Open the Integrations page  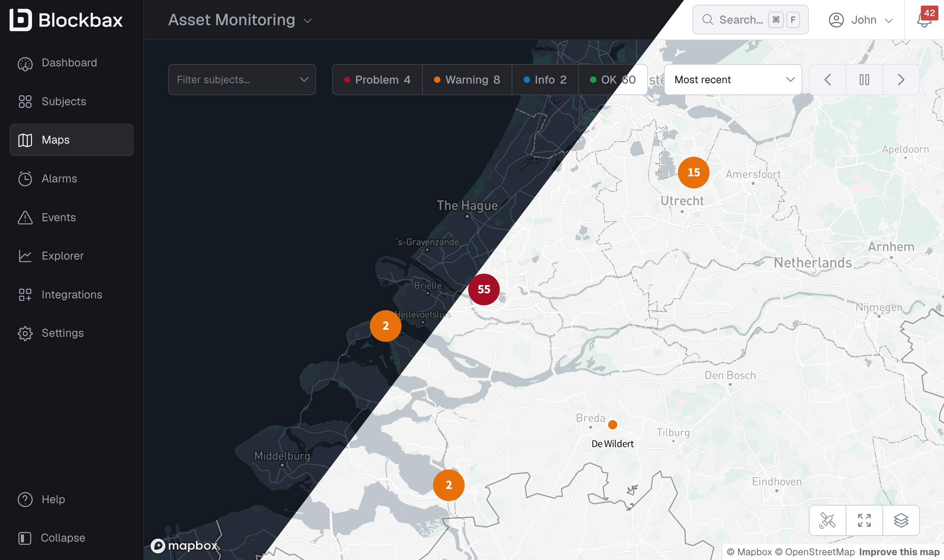tap(71, 295)
